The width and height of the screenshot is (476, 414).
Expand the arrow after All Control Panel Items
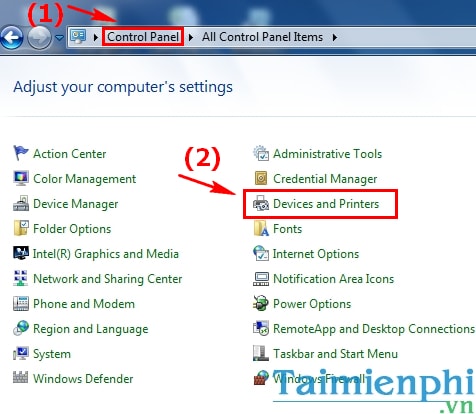tap(335, 37)
